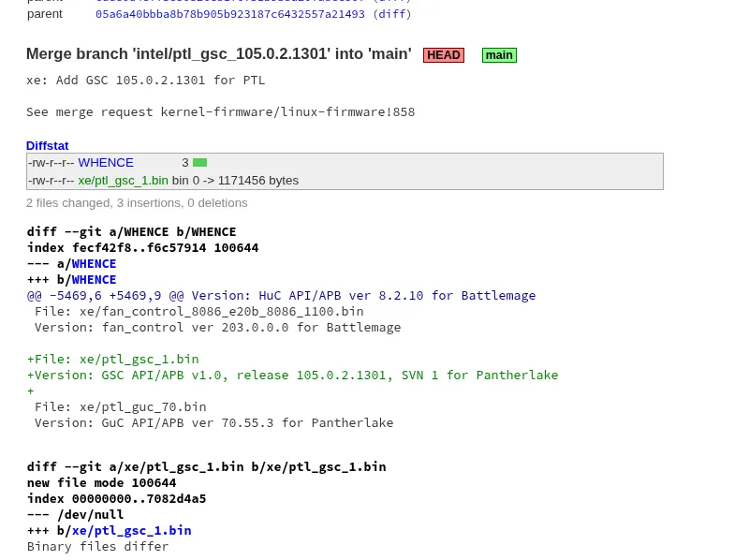749x560 pixels.
Task: Click the 'bin 0 -> 1171456 bytes' text
Action: coord(235,181)
